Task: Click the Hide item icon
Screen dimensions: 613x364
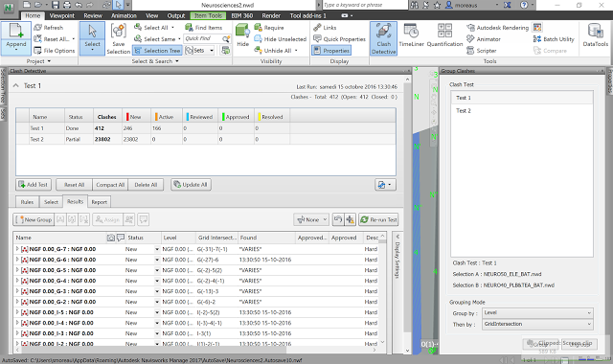Action: [x=242, y=35]
